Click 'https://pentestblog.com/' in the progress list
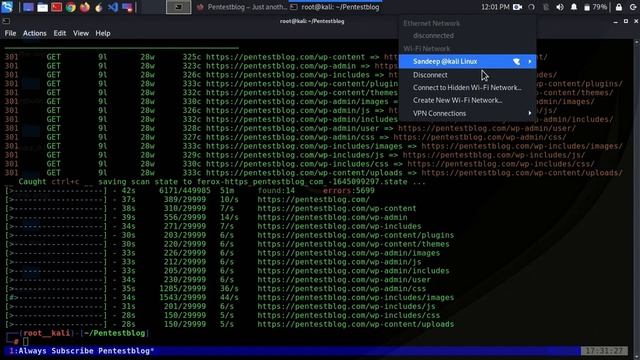The width and height of the screenshot is (640, 360). (313, 200)
